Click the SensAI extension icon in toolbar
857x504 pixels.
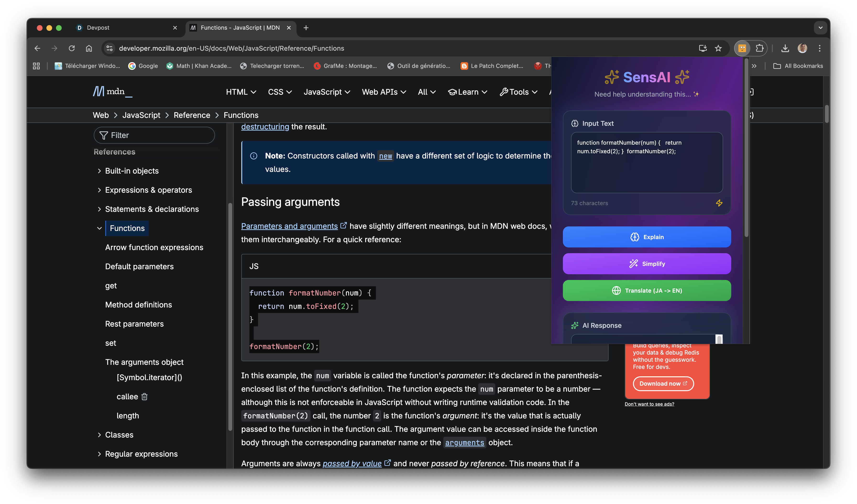(x=742, y=48)
